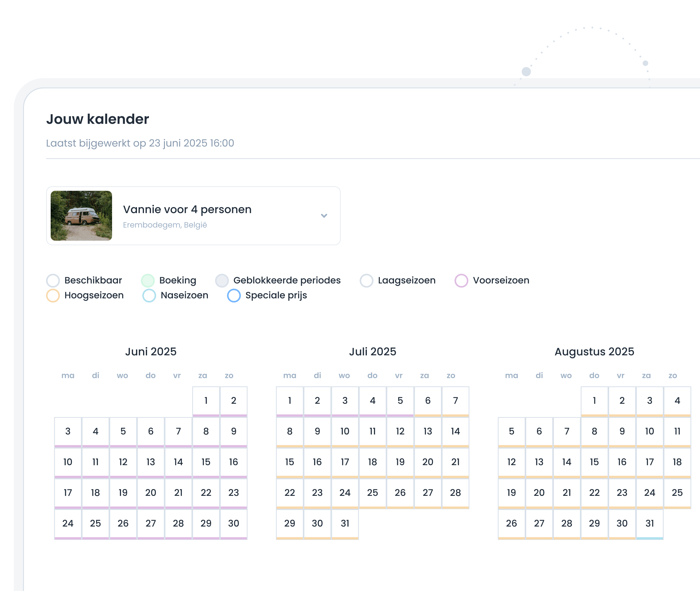
Task: Select the Speciale prijs color indicator
Action: (x=234, y=295)
